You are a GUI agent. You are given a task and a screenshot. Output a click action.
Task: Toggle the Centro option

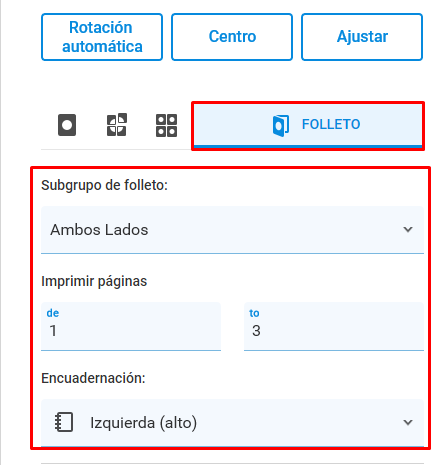[x=232, y=37]
